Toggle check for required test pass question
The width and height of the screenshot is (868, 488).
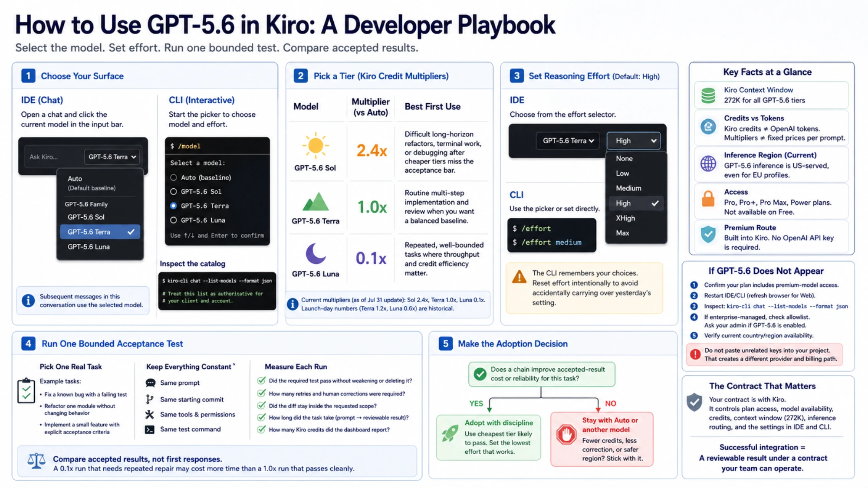261,380
